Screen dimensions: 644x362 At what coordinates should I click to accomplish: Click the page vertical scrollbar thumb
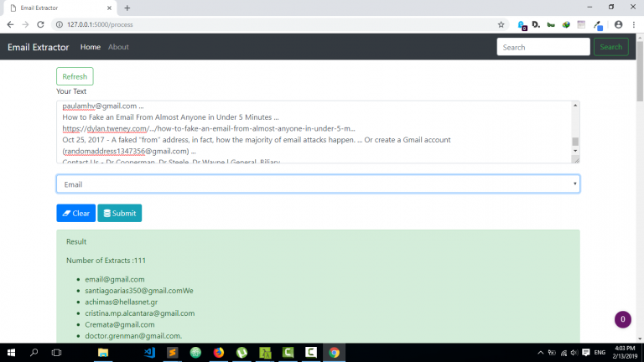640,70
